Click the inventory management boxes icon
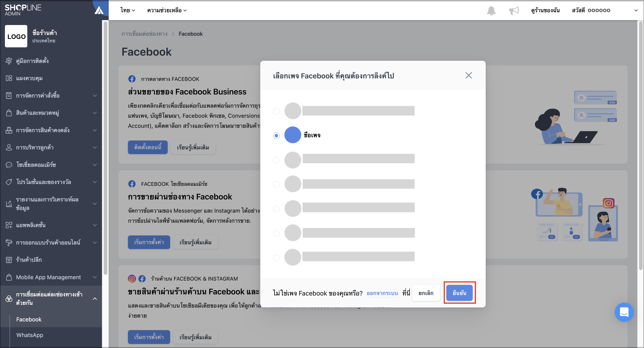644x348 pixels. pos(9,130)
